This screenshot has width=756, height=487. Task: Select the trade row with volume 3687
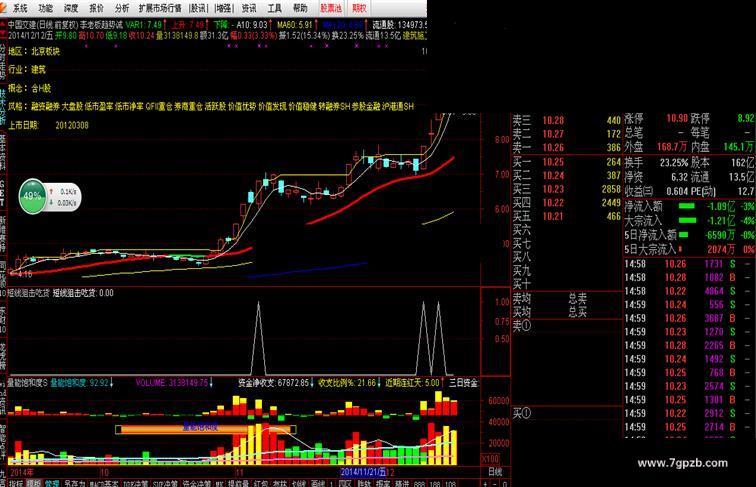689,318
